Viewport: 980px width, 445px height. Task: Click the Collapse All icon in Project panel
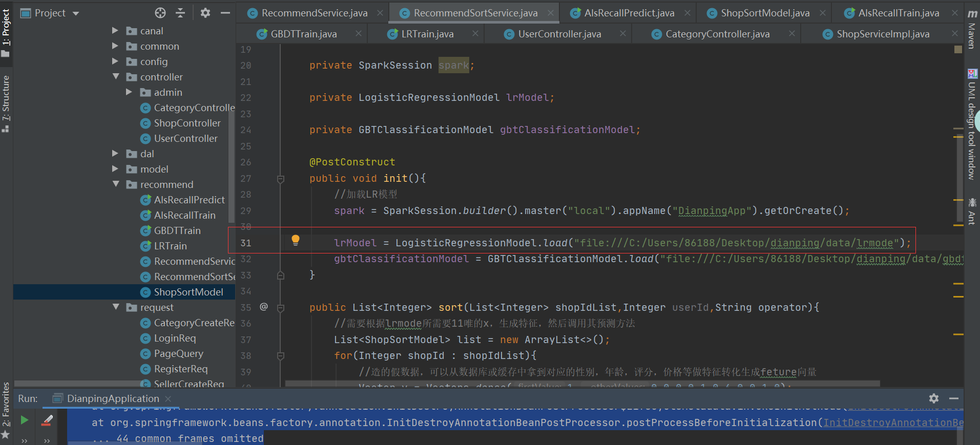click(180, 13)
